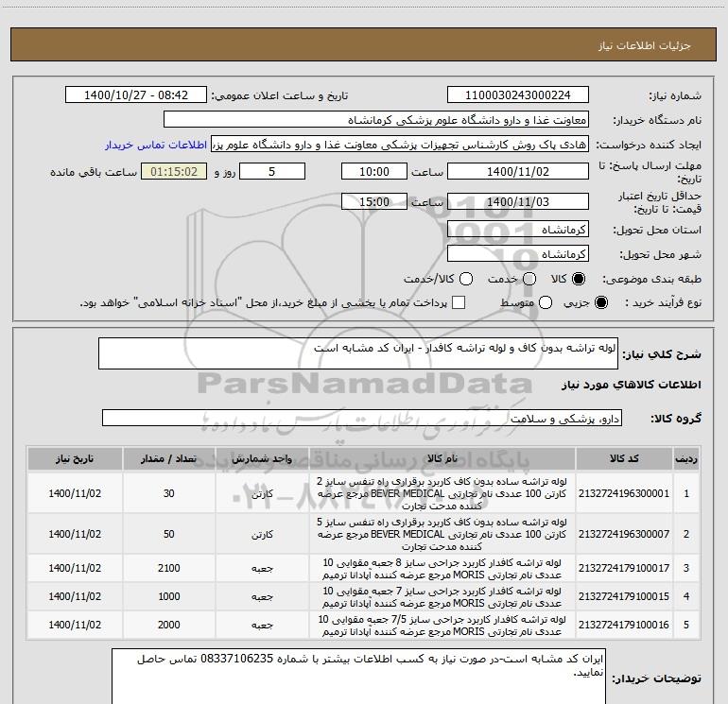Click the row 2 item name سایز 5

[442, 534]
